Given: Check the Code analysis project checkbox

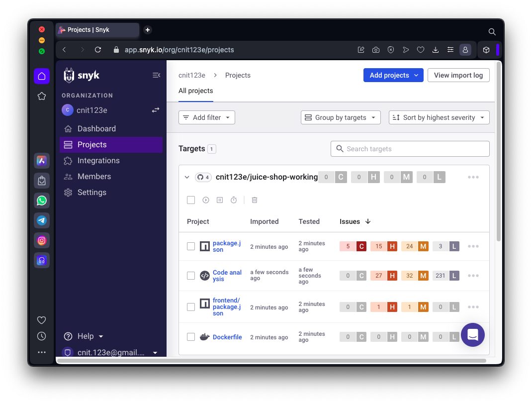Looking at the screenshot, I should coord(191,275).
